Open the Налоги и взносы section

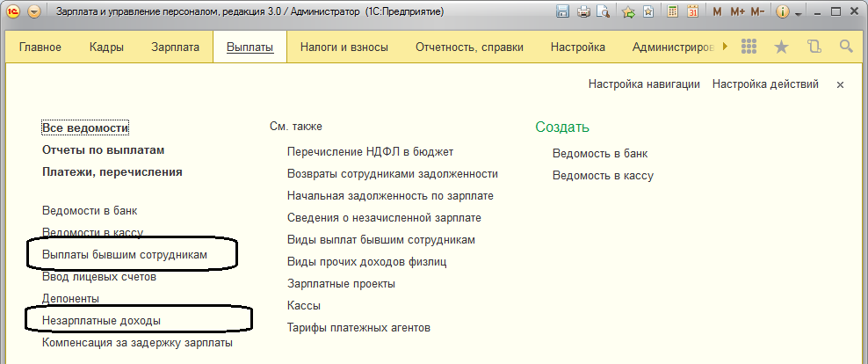(344, 47)
